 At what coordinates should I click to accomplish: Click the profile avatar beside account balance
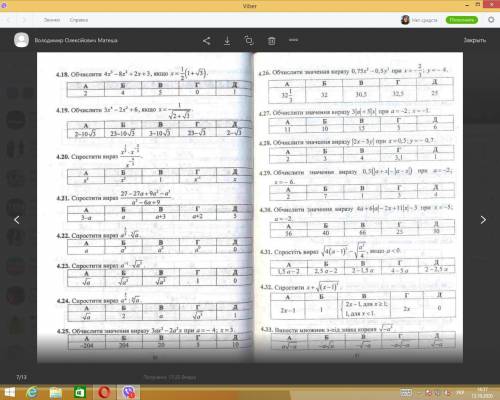pos(405,20)
